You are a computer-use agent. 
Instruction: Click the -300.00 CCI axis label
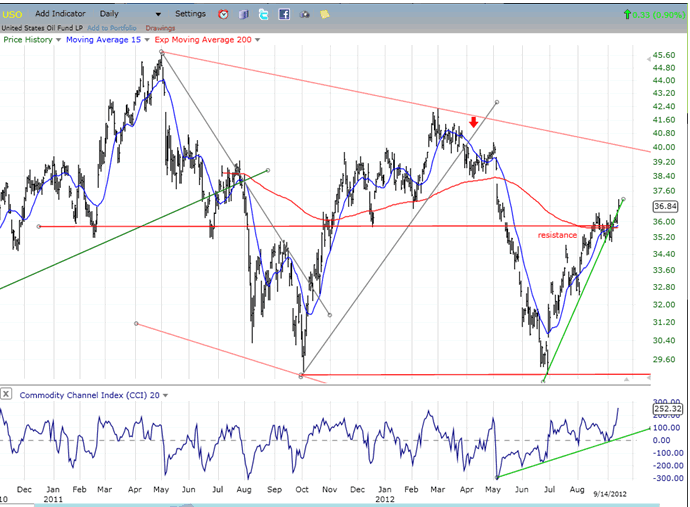click(668, 478)
